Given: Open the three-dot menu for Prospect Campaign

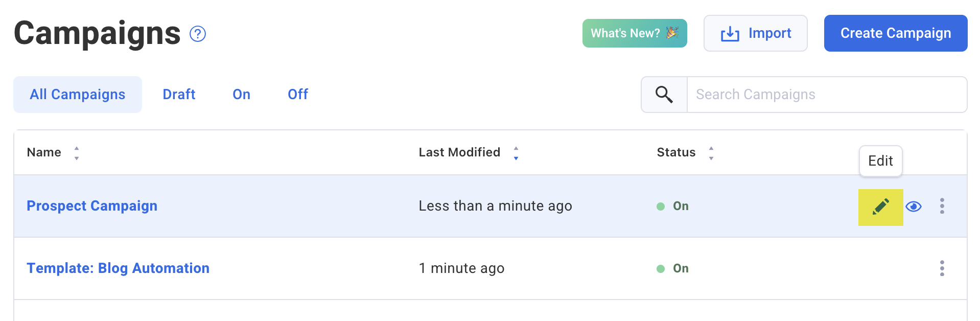Looking at the screenshot, I should (942, 206).
